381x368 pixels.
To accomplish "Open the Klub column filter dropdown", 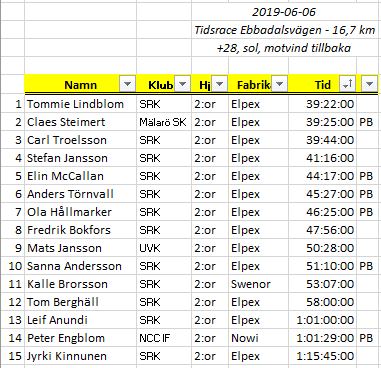I will [x=182, y=84].
